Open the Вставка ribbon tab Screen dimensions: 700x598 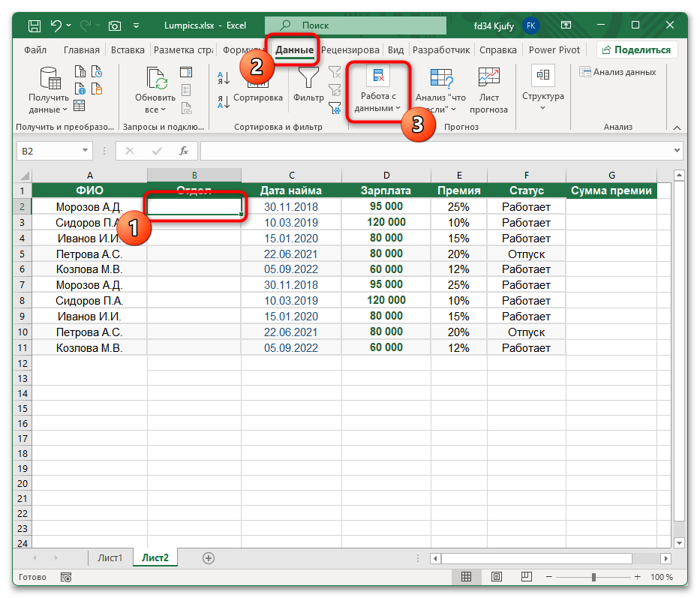tap(128, 50)
